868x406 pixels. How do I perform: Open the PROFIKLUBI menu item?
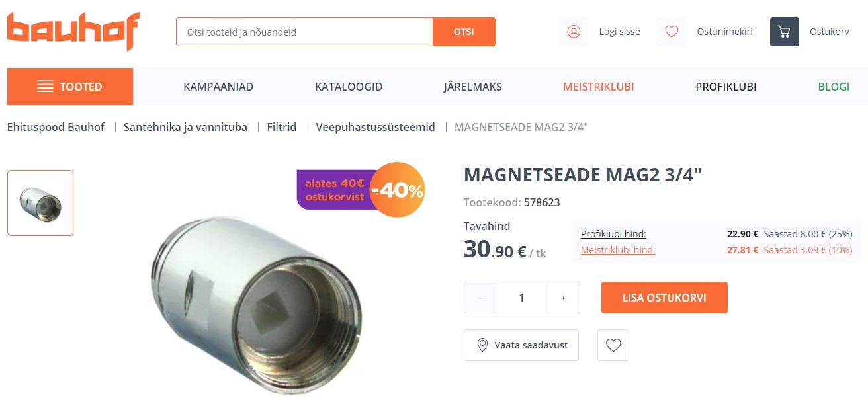(x=726, y=87)
